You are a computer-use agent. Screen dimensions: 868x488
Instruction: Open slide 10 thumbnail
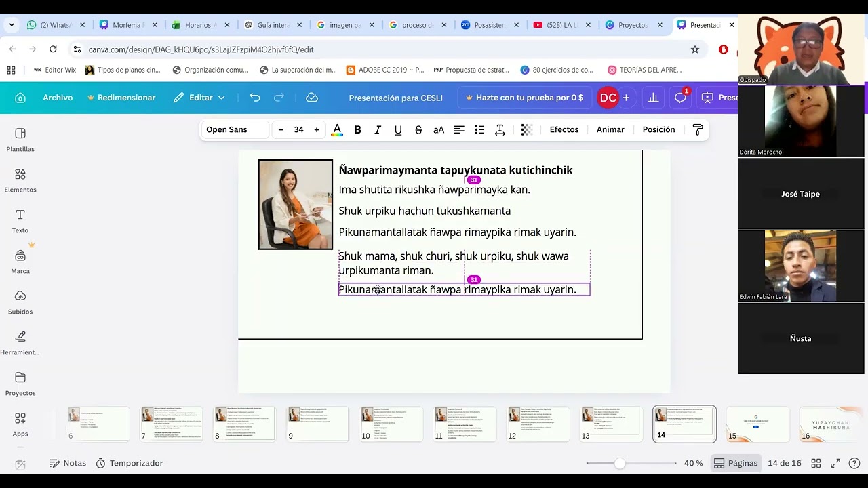pos(391,424)
